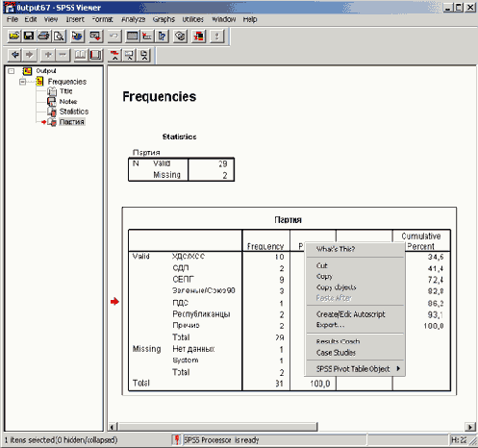Image resolution: width=478 pixels, height=448 pixels.
Task: Click the Print Preview magnifier icon
Action: click(x=59, y=36)
